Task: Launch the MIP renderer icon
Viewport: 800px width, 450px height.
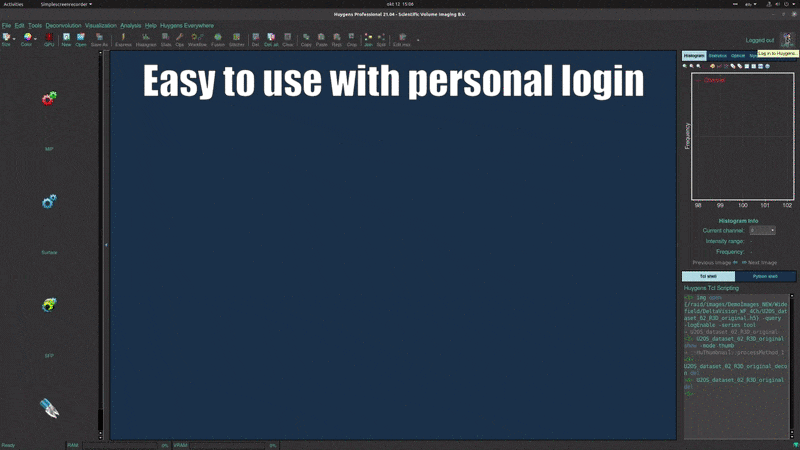Action: 49,99
